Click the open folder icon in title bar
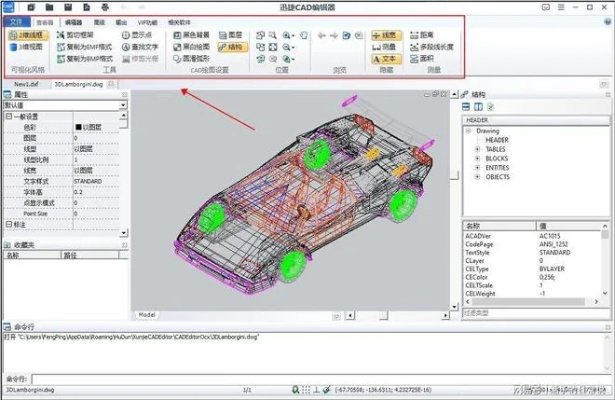 (x=49, y=7)
